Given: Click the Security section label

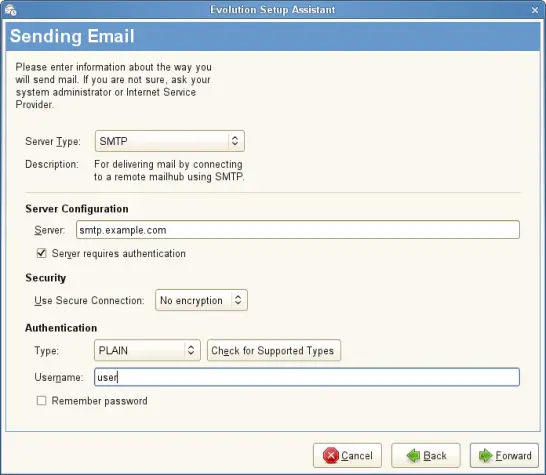Looking at the screenshot, I should 46,278.
